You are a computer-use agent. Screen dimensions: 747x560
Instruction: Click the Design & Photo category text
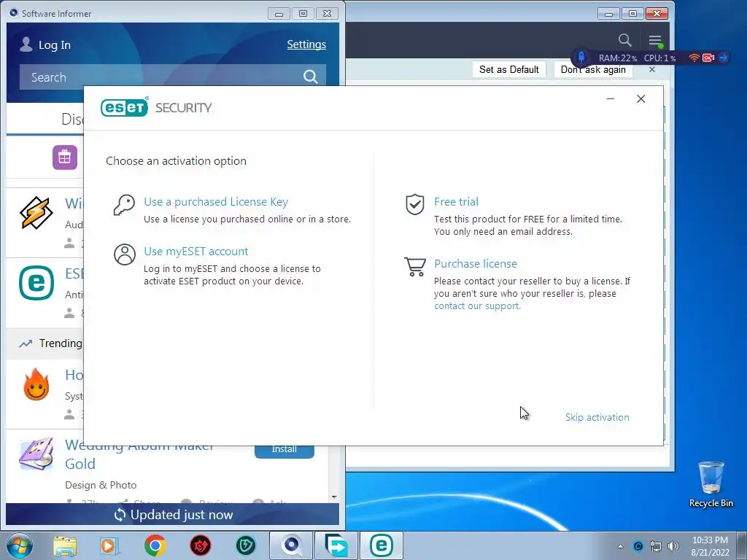click(x=101, y=485)
